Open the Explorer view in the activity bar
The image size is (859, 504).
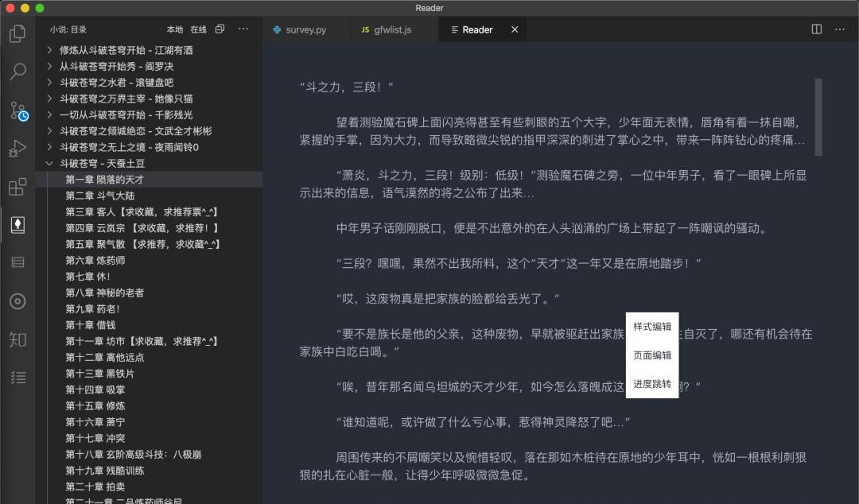(18, 34)
